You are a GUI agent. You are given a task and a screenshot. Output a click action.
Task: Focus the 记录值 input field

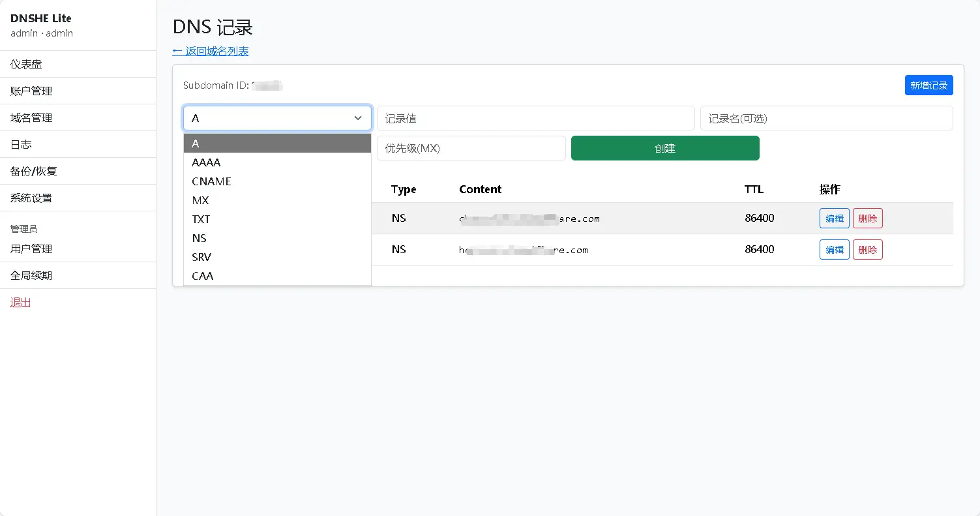[535, 119]
